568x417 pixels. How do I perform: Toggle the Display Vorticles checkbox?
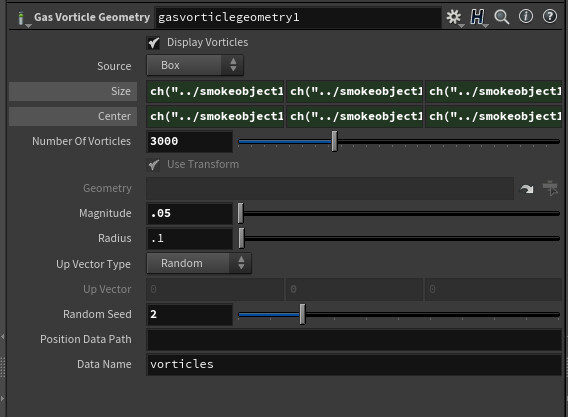point(154,43)
